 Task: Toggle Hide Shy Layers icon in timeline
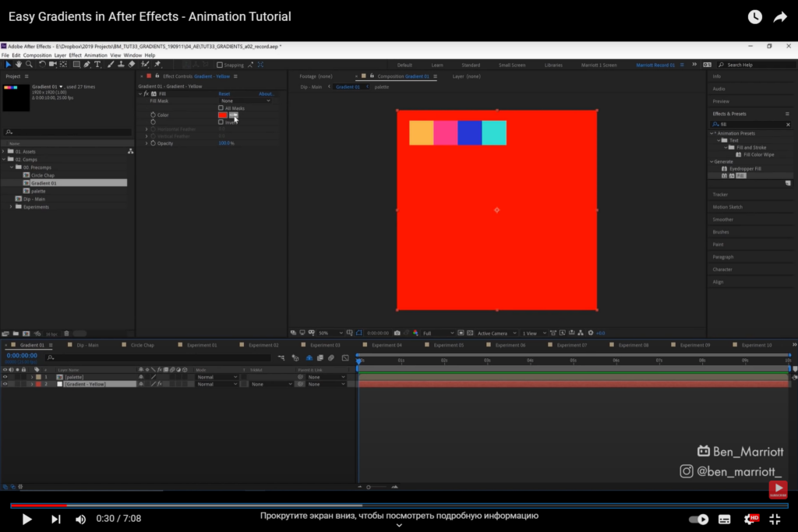[309, 358]
